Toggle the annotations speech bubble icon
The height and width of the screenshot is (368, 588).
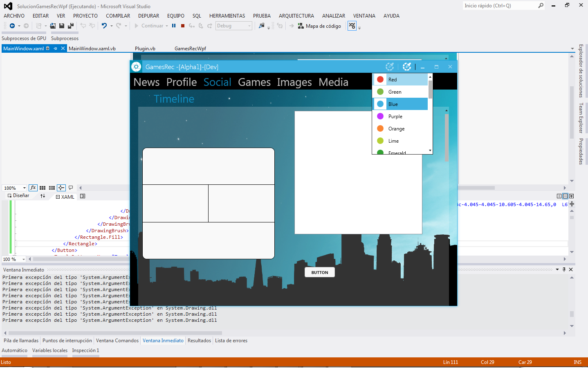pos(71,188)
